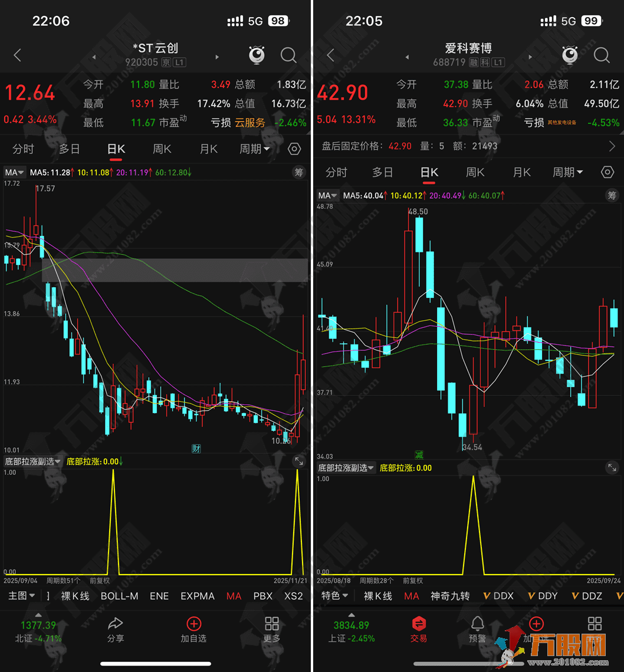Tap the 盘后固定价格 row chevron
Image resolution: width=624 pixels, height=672 pixels.
(x=612, y=146)
